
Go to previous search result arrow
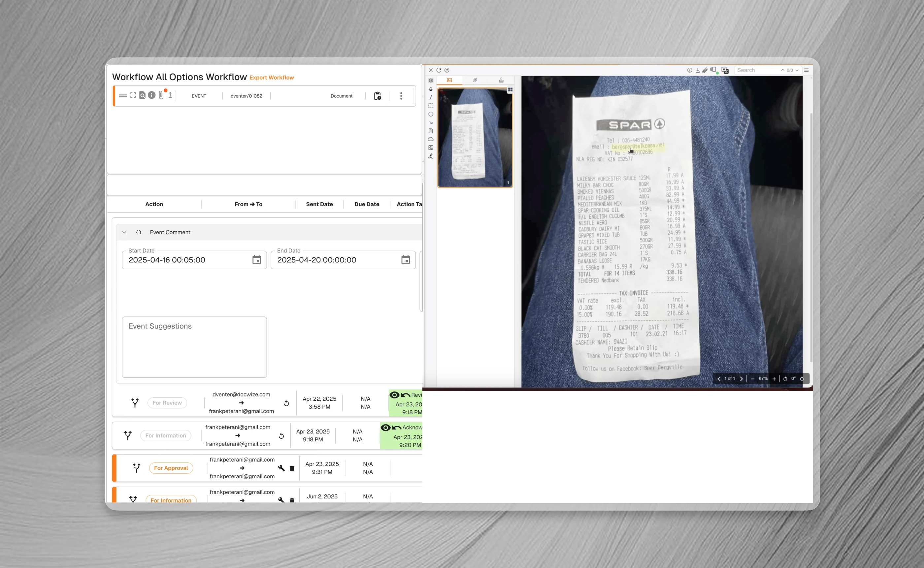(782, 70)
